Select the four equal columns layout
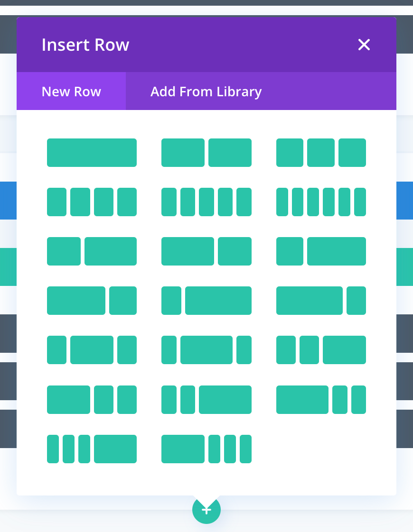Screen dimensions: 413x532 [x=92, y=202]
